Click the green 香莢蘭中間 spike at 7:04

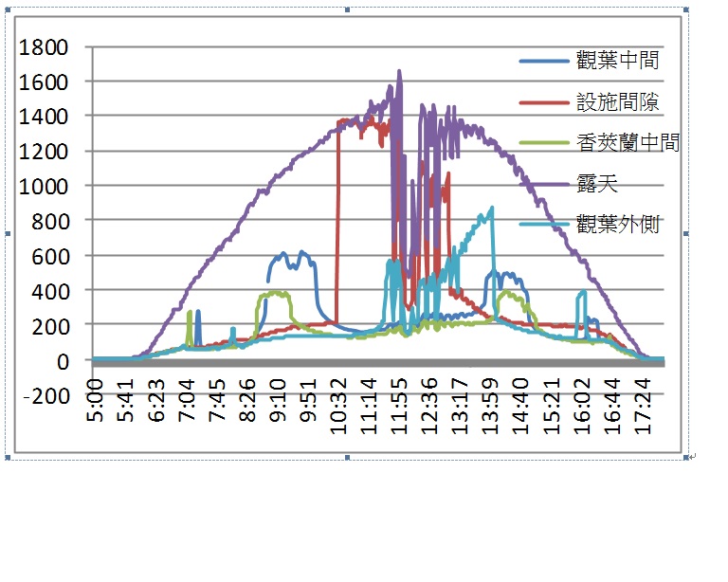190,327
